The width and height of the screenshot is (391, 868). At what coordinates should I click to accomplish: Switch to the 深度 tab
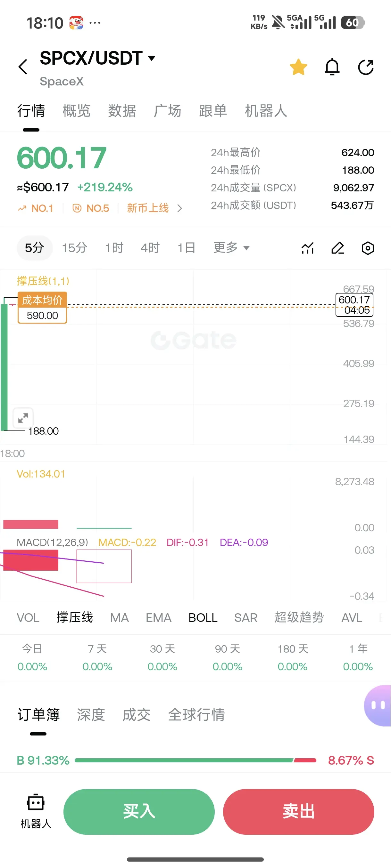pyautogui.click(x=91, y=714)
